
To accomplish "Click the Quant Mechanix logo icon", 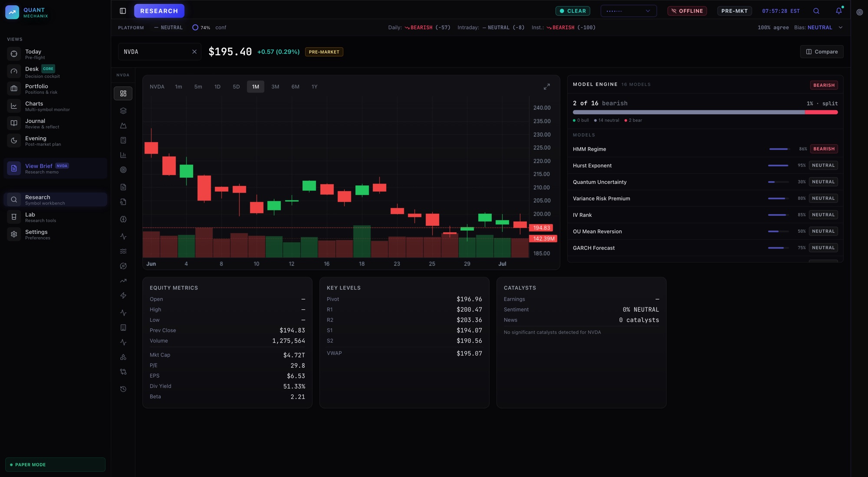I will click(x=12, y=12).
